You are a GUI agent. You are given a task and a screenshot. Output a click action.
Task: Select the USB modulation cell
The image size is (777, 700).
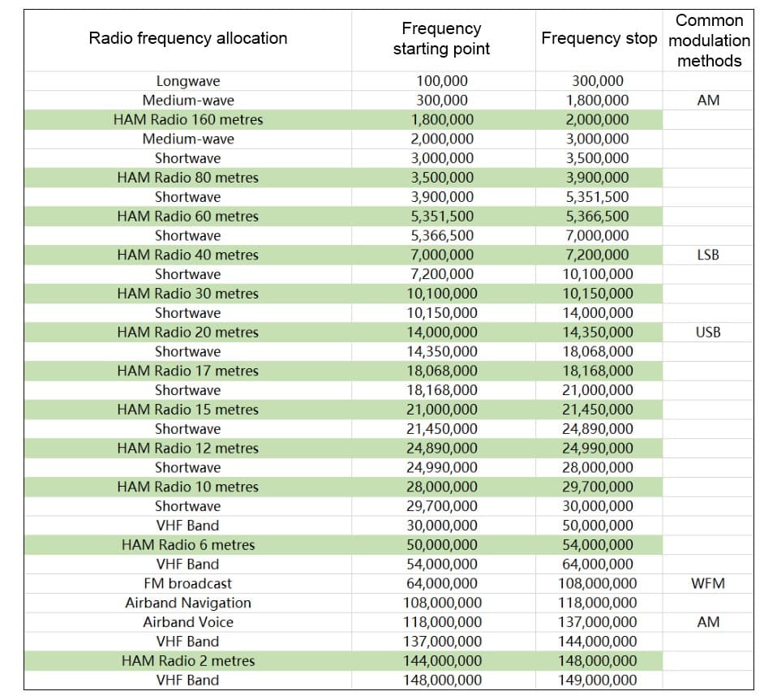tap(708, 332)
